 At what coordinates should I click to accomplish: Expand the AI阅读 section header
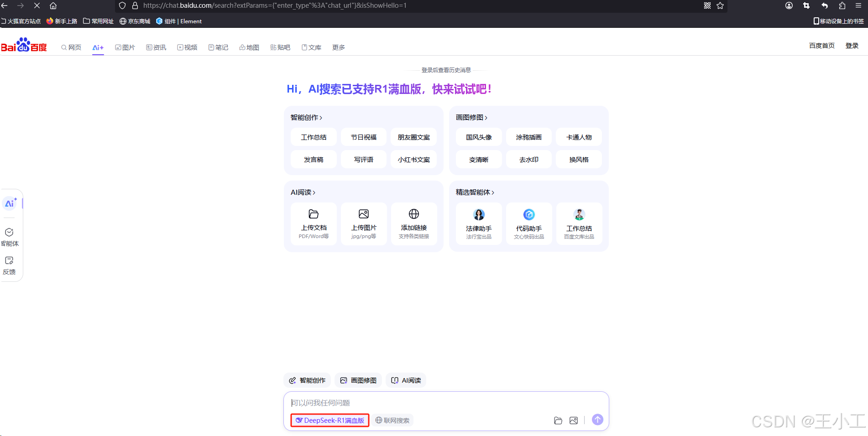[x=303, y=192]
